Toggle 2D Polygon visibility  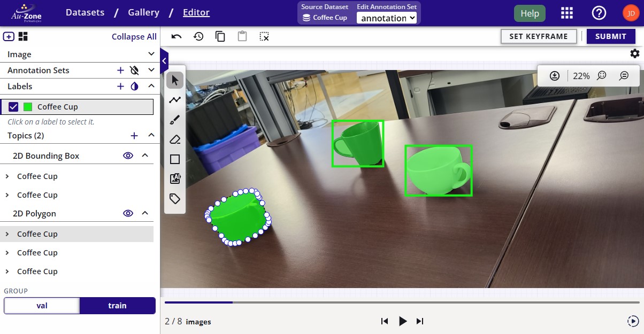[128, 213]
